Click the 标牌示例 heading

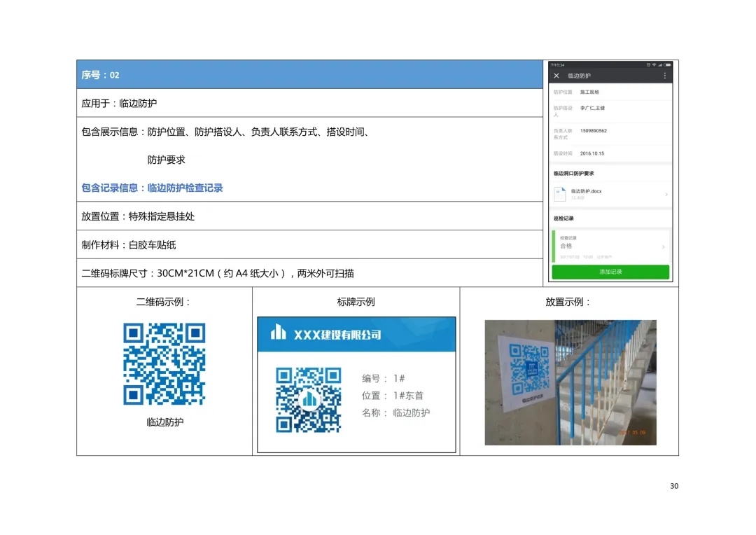[356, 302]
